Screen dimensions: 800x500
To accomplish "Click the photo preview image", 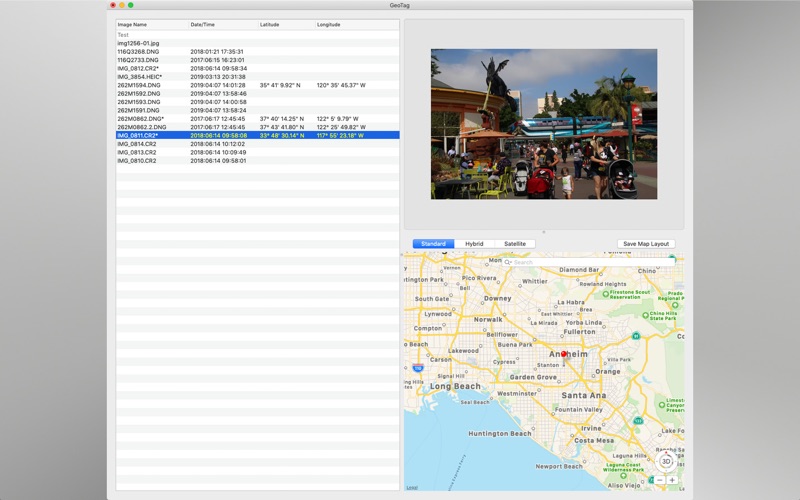I will tap(543, 124).
